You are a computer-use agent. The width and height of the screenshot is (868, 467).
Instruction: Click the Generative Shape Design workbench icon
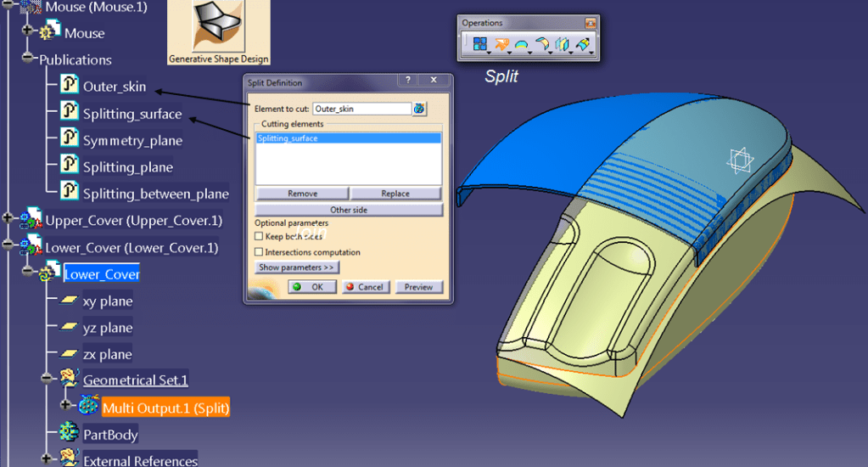click(x=219, y=28)
